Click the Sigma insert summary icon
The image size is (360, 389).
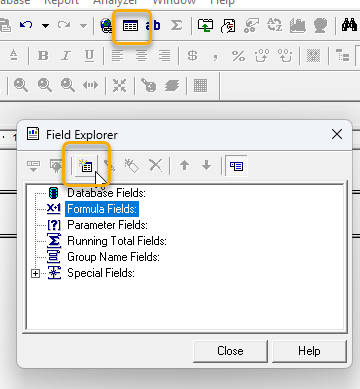[176, 25]
